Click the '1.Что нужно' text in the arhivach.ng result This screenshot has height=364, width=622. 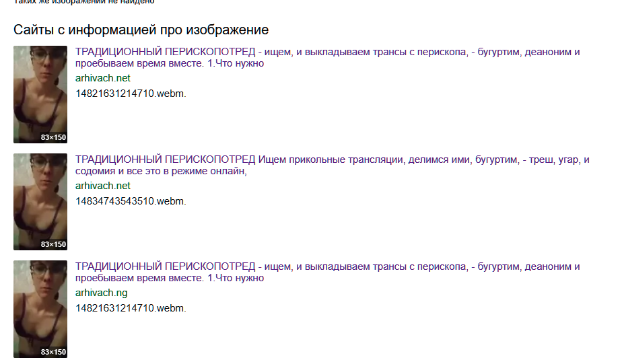click(x=236, y=278)
